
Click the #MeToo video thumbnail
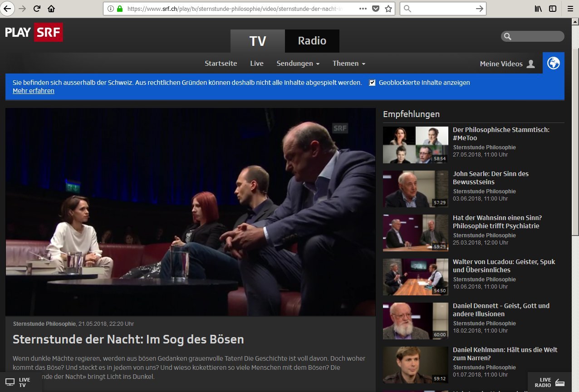(x=416, y=145)
